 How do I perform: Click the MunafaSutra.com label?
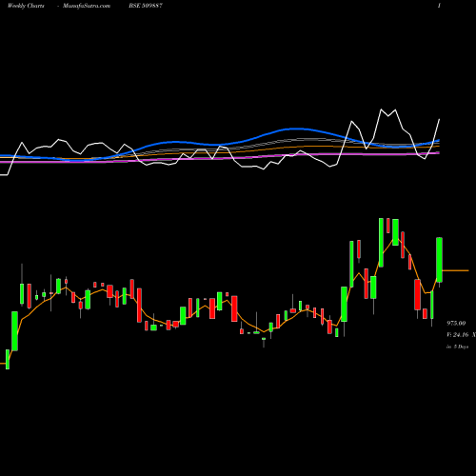click(x=87, y=6)
